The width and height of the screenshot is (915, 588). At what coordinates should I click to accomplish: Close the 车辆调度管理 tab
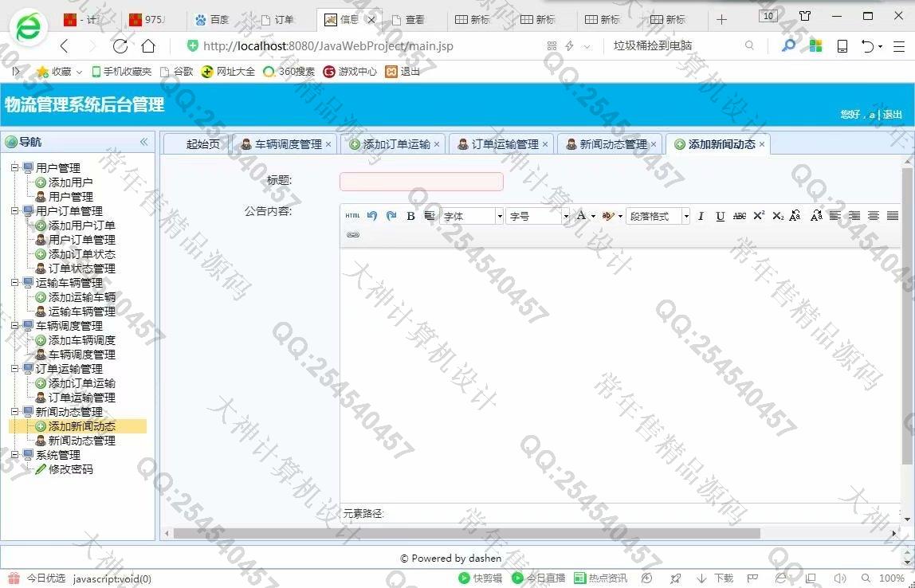tap(328, 144)
